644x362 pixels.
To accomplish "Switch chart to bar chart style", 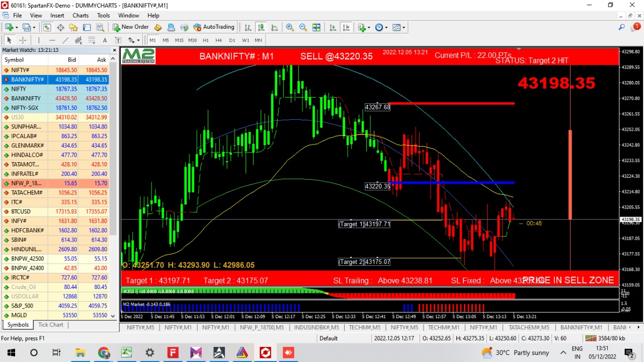I will pos(248,27).
